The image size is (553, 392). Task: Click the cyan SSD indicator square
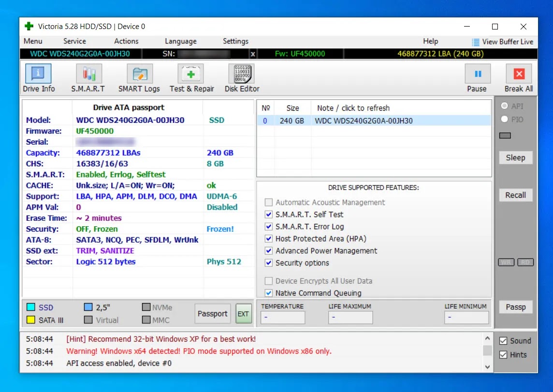(x=30, y=307)
